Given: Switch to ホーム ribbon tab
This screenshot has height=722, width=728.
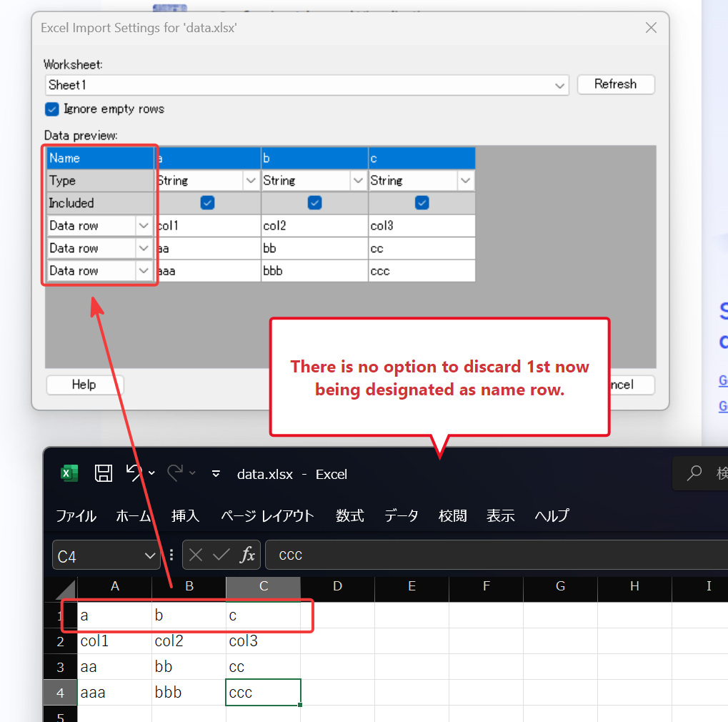Looking at the screenshot, I should 134,515.
